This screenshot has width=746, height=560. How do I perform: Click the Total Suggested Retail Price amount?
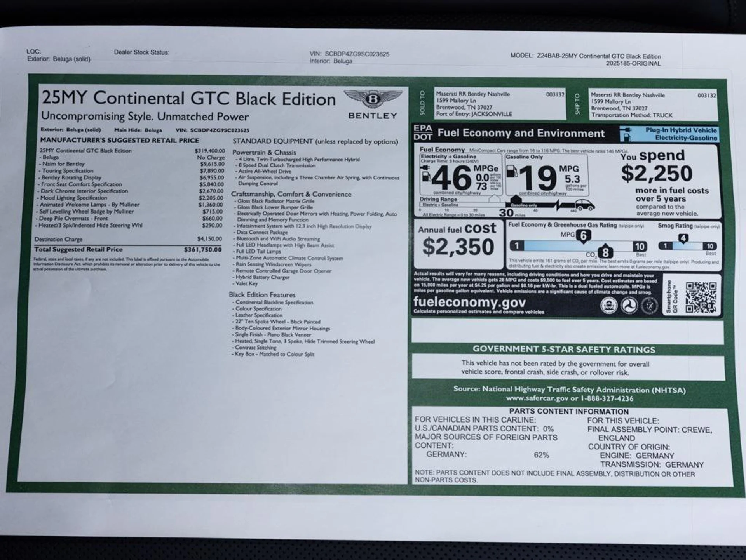[203, 250]
